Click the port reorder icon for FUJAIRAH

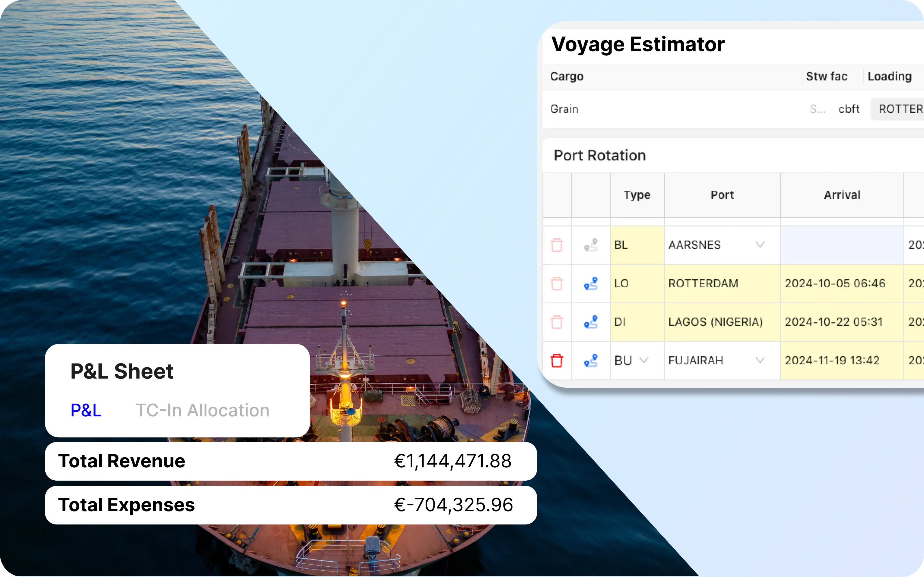coord(590,360)
